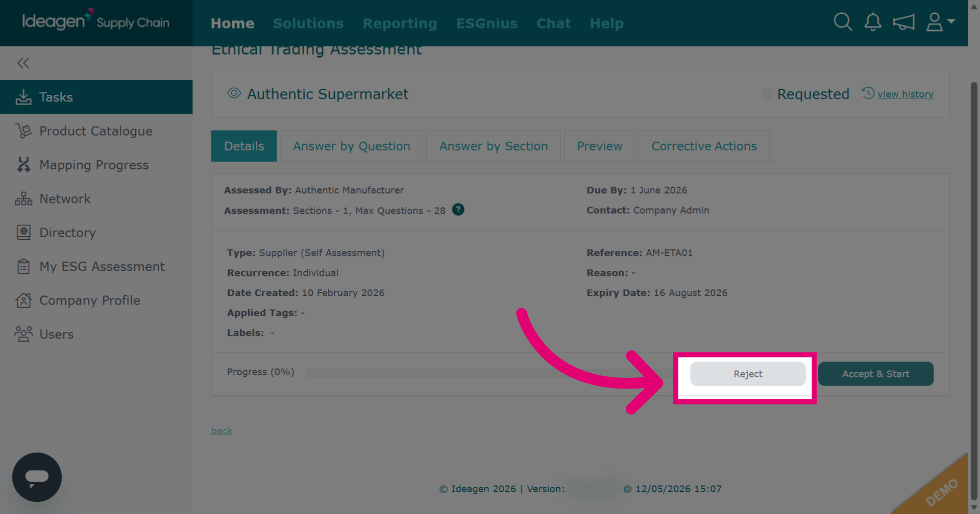Open Users in the sidebar
980x514 pixels.
click(x=96, y=334)
